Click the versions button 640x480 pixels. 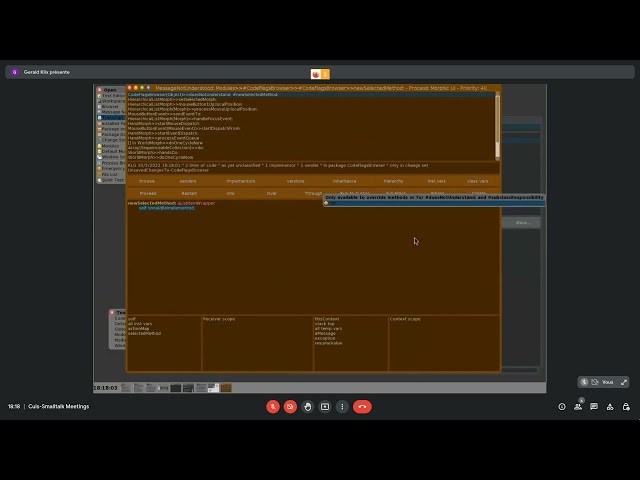(296, 181)
